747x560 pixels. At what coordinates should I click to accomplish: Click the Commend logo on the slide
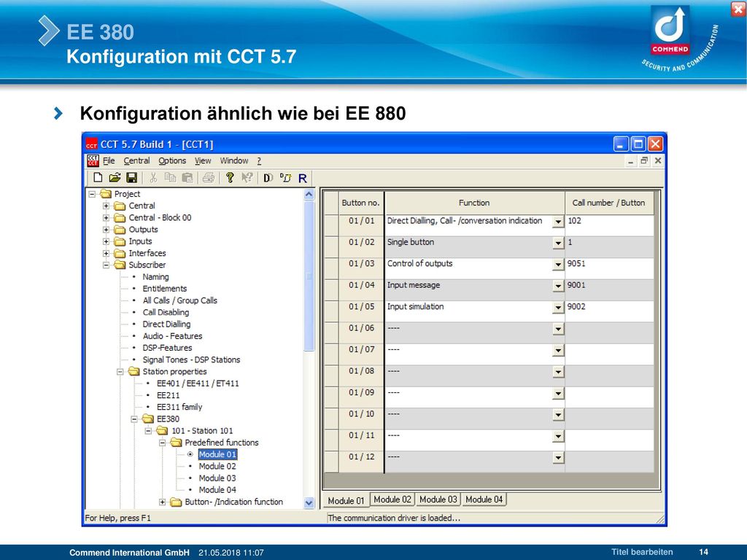(670, 29)
